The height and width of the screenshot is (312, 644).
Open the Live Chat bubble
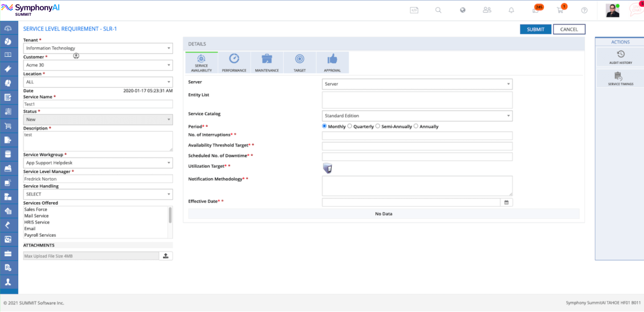pos(636,10)
